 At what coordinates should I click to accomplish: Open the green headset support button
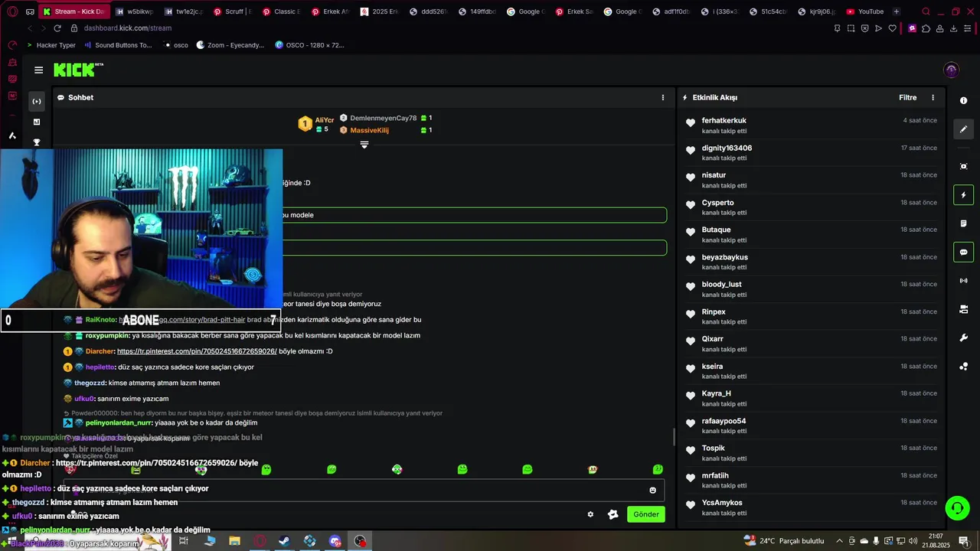pos(956,507)
